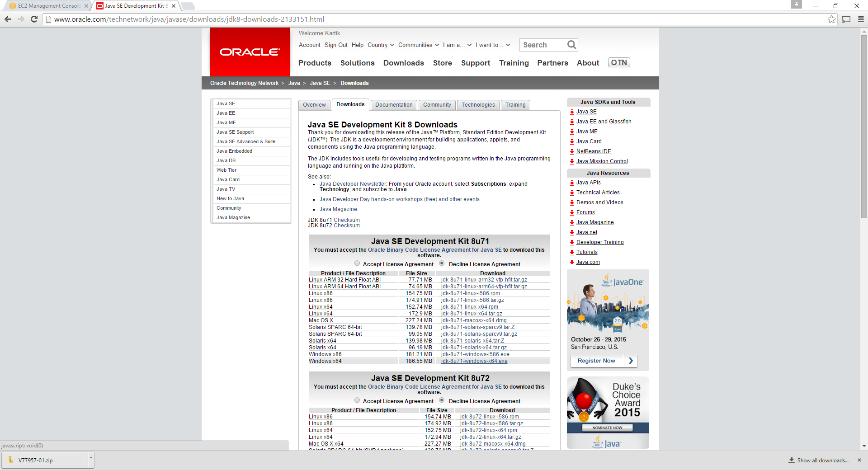Click the V77957-01.zip file icon
This screenshot has width=868, height=470.
coord(9,460)
